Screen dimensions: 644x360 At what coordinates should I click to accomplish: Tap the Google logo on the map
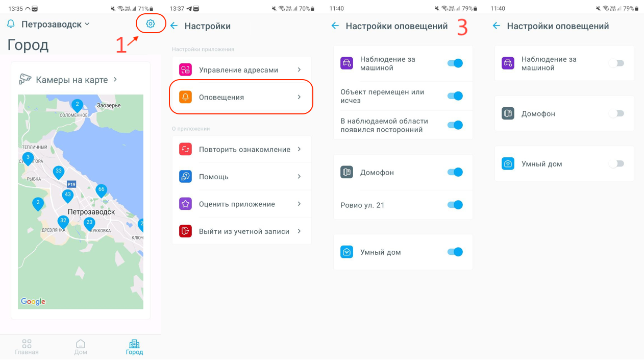point(33,302)
